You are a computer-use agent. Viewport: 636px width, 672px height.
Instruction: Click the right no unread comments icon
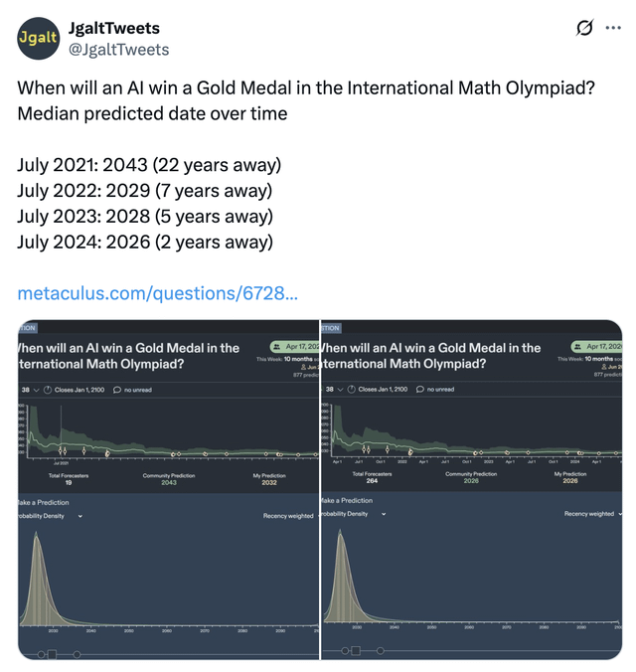click(x=420, y=389)
